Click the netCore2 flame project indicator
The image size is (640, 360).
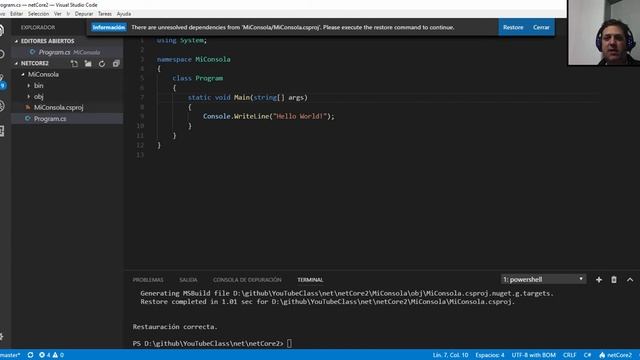(615, 355)
